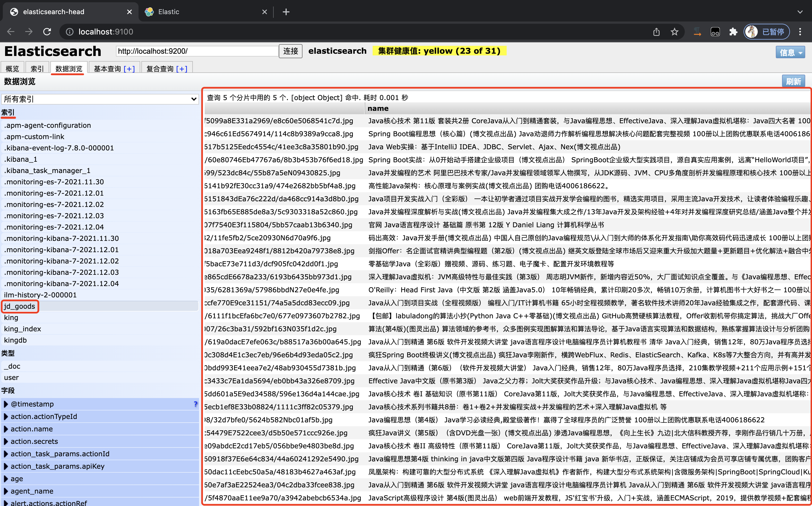This screenshot has width=812, height=506.
Task: Select the .monitoring-es-7-2021.12.04 index
Action: (100, 227)
